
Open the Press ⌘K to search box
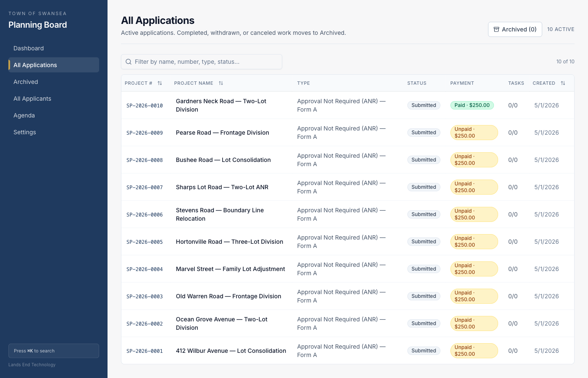(x=54, y=351)
